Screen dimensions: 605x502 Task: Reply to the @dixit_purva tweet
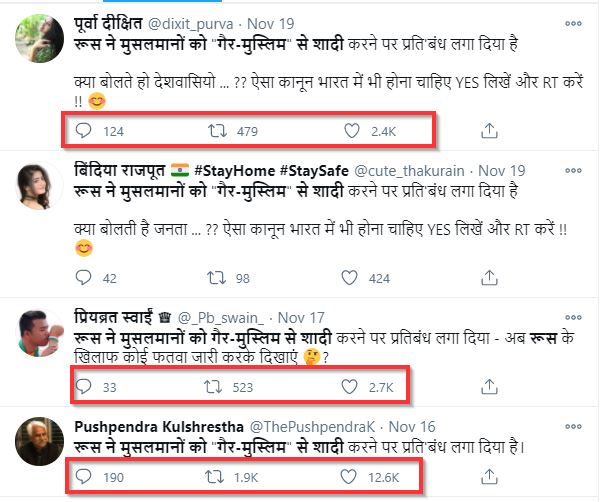pos(83,131)
